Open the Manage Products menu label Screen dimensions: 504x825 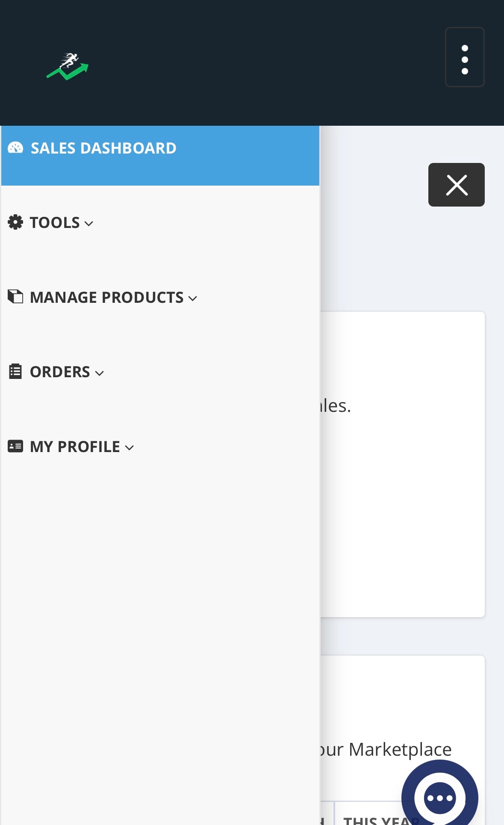coord(107,297)
